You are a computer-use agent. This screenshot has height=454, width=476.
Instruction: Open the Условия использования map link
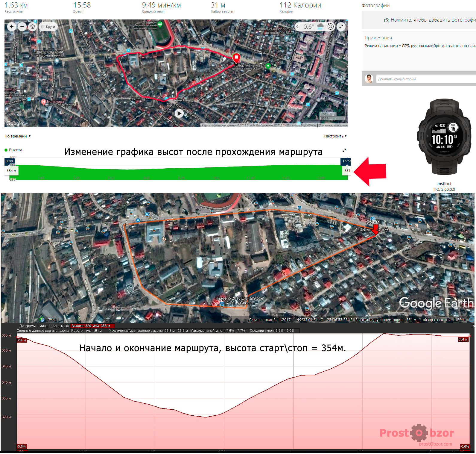(x=333, y=125)
